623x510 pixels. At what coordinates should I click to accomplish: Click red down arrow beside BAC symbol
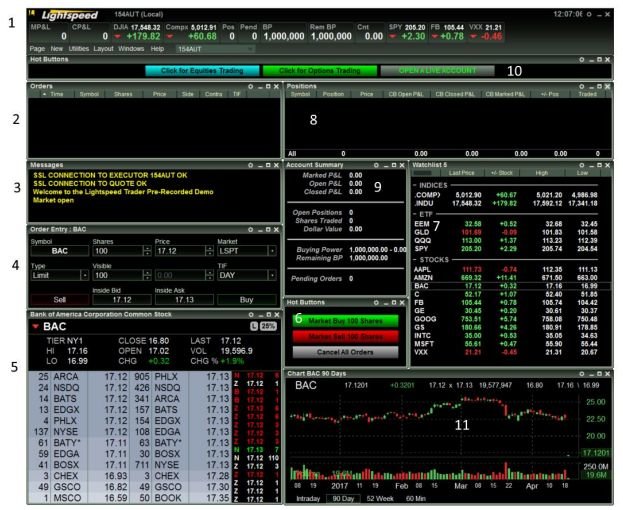click(35, 326)
